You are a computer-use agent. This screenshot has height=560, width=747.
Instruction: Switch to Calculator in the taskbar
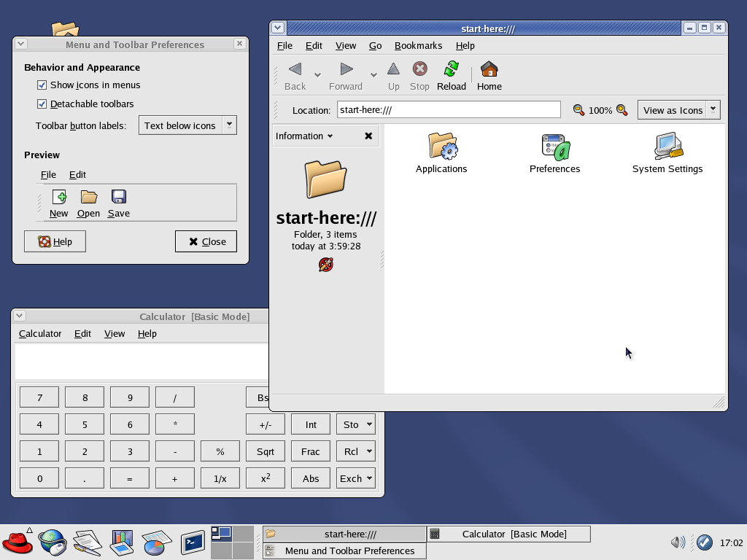click(508, 534)
